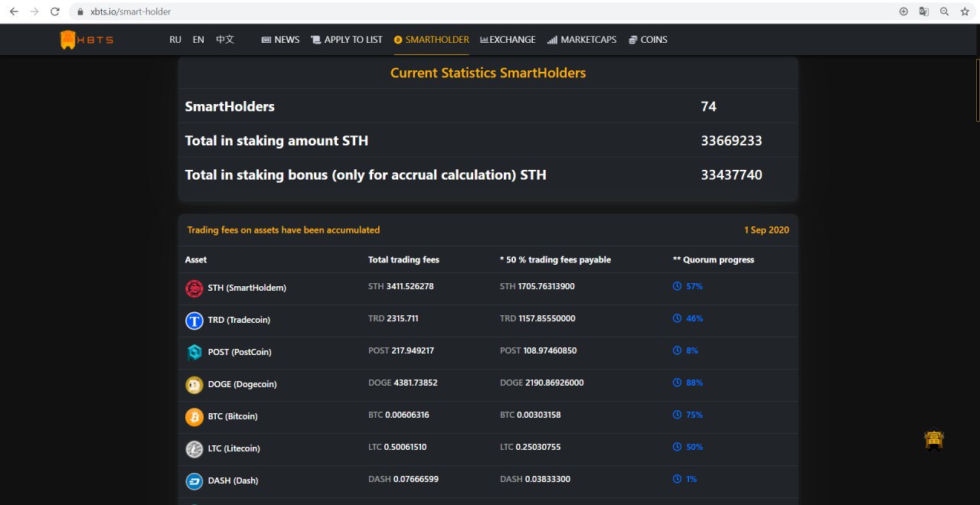Click the STH SmartHoldem coin icon
Image resolution: width=980 pixels, height=505 pixels.
click(x=194, y=288)
